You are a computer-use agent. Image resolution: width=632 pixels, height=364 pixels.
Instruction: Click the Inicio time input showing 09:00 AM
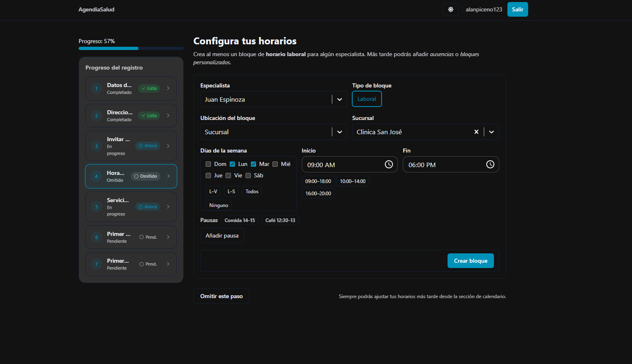tap(346, 164)
